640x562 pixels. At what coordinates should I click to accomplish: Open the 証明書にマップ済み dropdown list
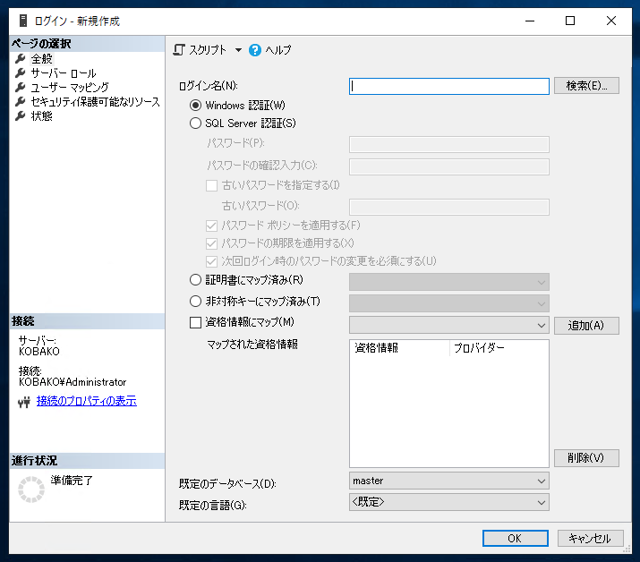(449, 282)
